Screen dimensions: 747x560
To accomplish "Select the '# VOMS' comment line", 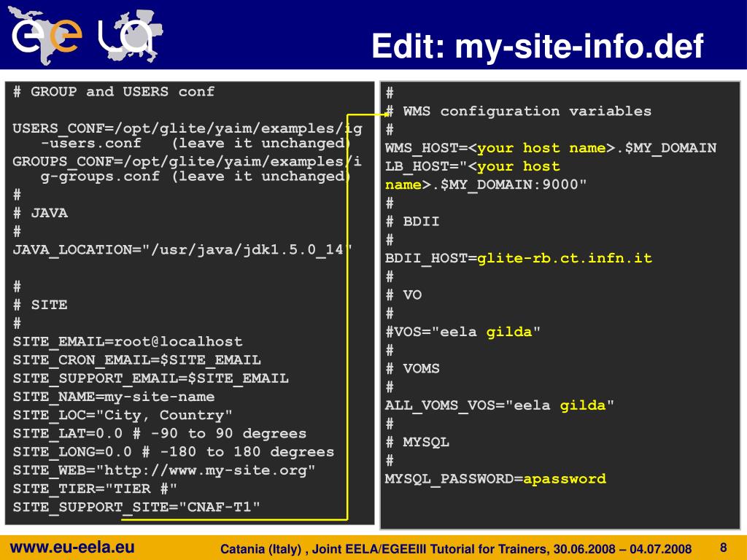I will pyautogui.click(x=413, y=368).
